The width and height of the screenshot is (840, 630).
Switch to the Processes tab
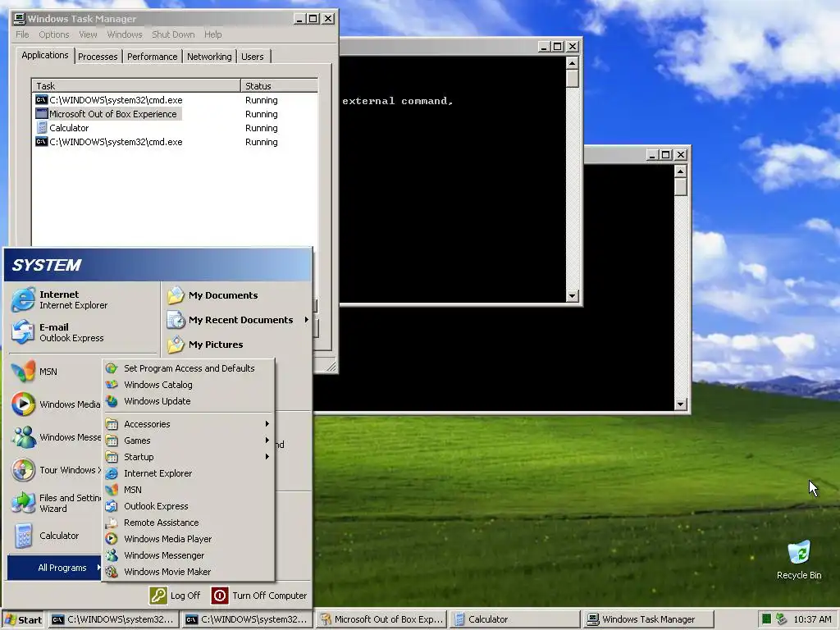pos(98,57)
